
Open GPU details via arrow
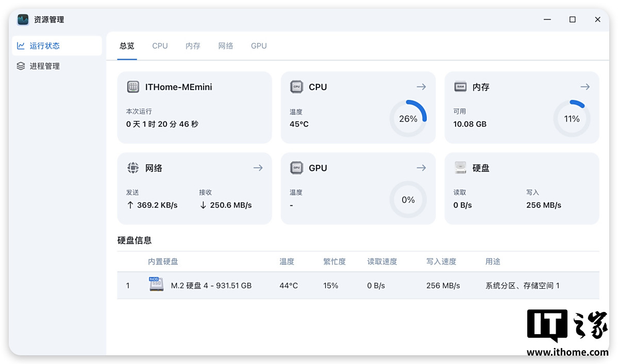point(421,168)
